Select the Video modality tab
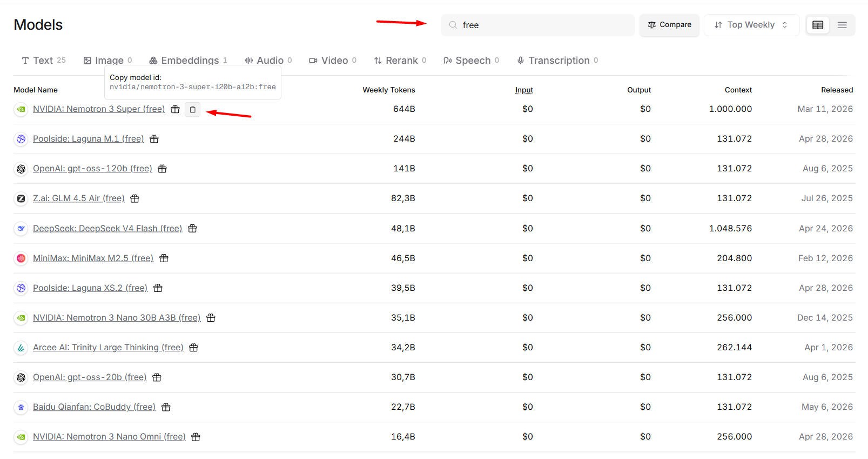 (333, 61)
